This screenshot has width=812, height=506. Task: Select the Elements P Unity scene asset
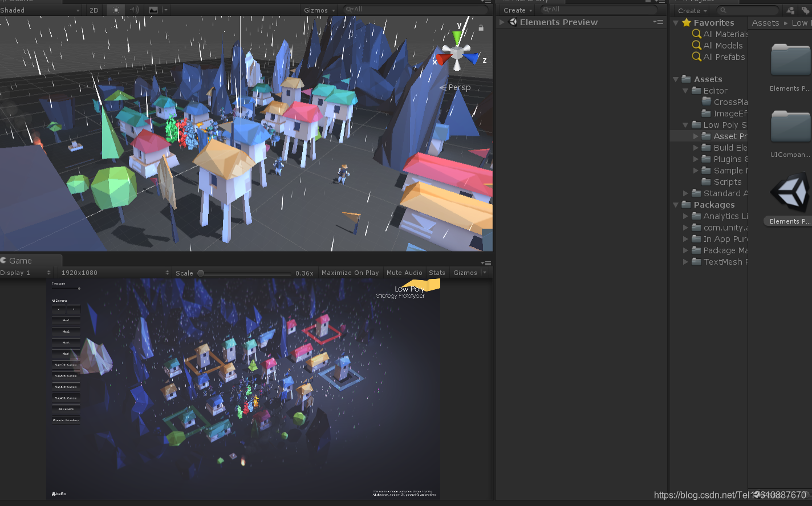[790, 193]
